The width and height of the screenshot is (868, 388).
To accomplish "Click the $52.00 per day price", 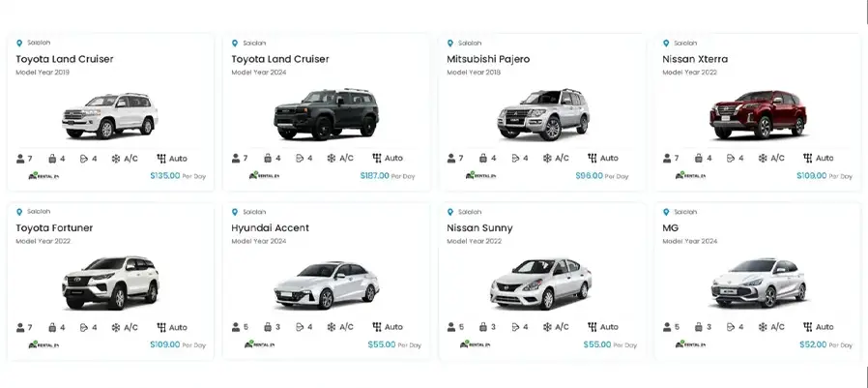I will coord(814,344).
